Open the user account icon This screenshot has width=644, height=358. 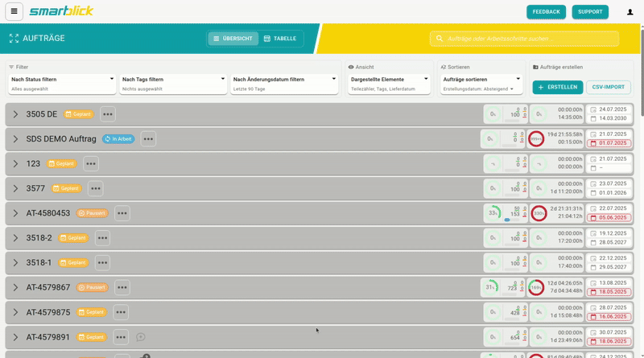point(630,12)
